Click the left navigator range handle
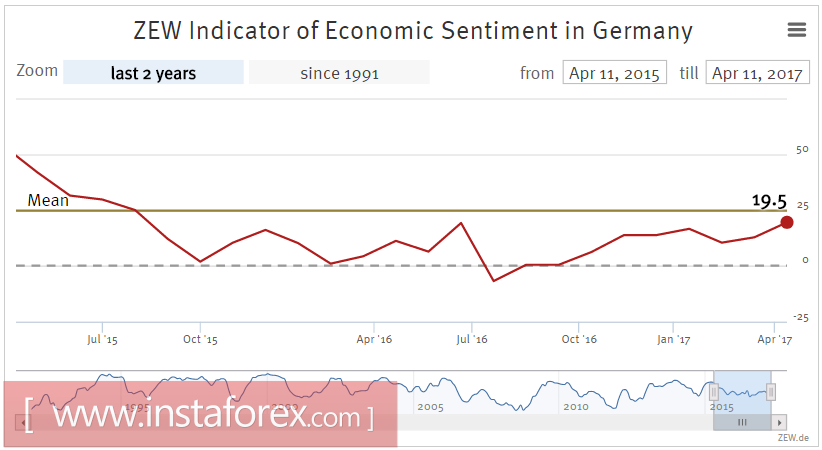Image resolution: width=822 pixels, height=450 pixels. (x=714, y=391)
